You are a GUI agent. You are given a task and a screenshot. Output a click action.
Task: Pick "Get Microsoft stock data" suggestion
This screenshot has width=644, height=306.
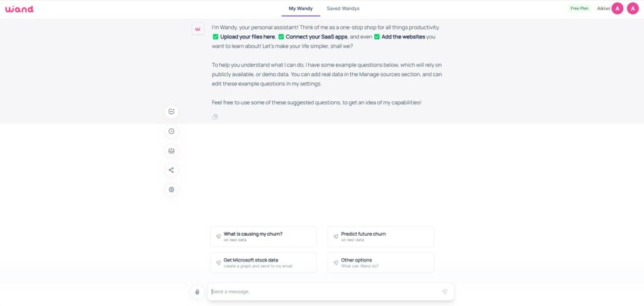coord(264,263)
